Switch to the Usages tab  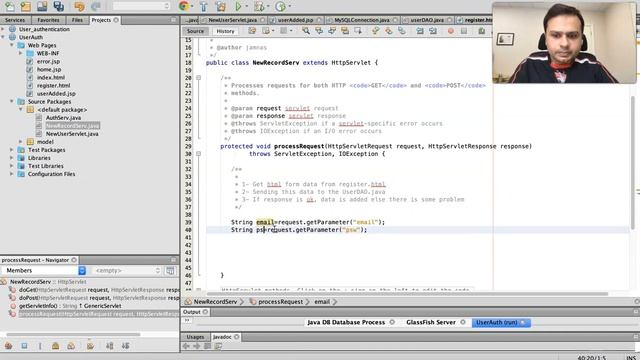pos(195,337)
